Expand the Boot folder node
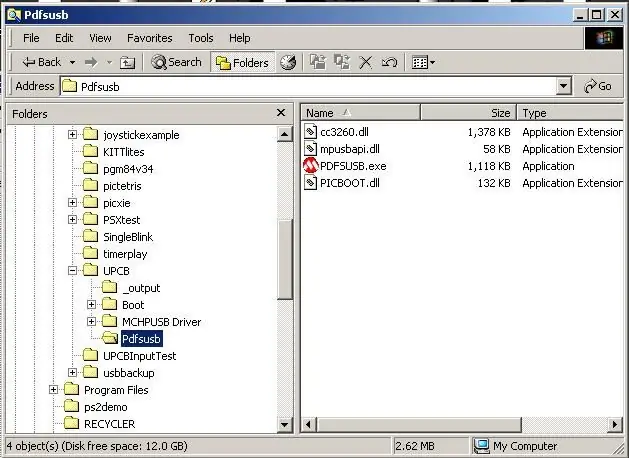 (x=91, y=305)
